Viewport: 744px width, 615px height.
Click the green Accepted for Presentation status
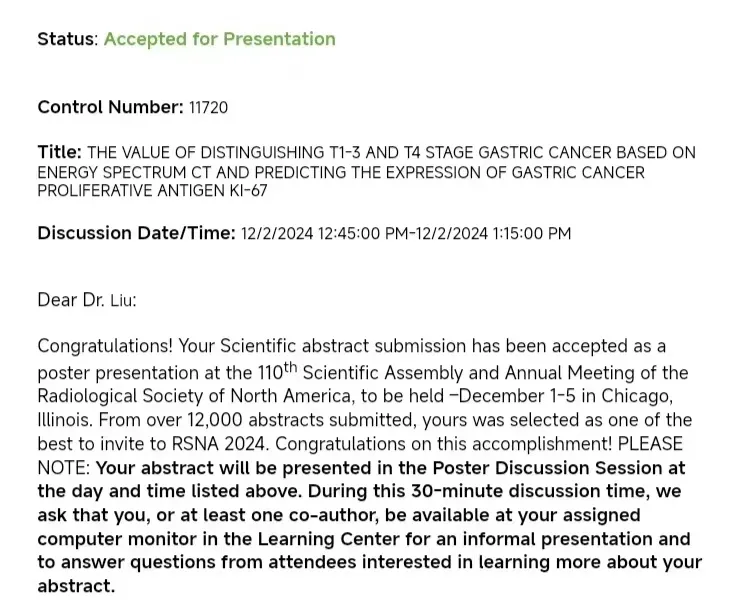(220, 39)
